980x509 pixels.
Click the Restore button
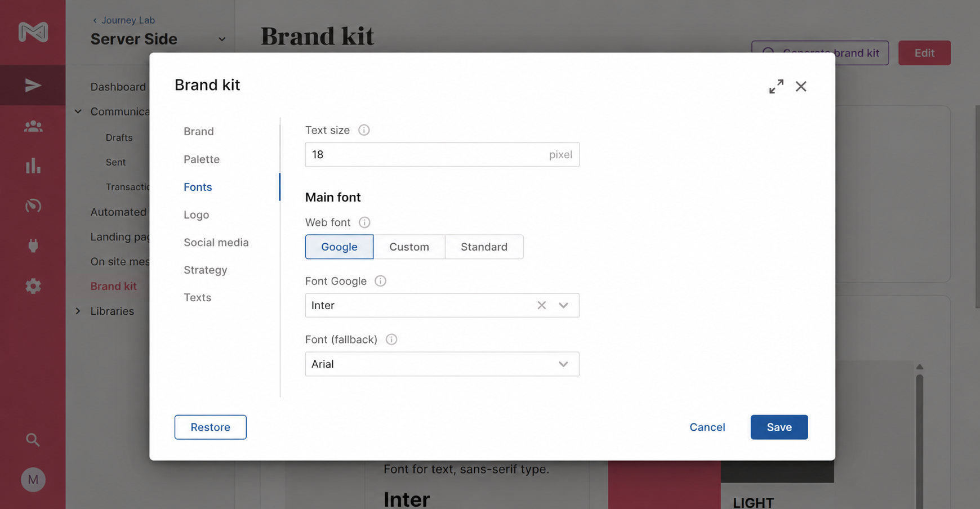click(210, 427)
